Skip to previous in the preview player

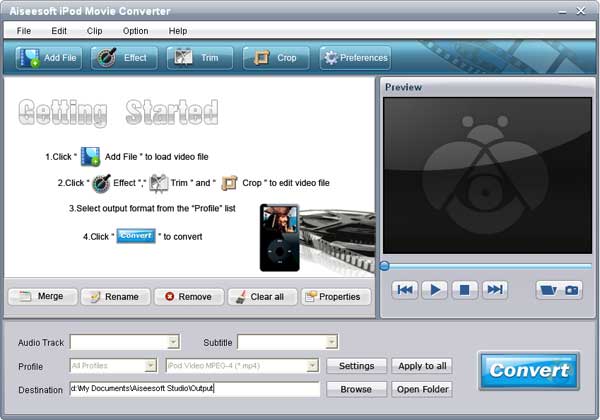click(405, 290)
